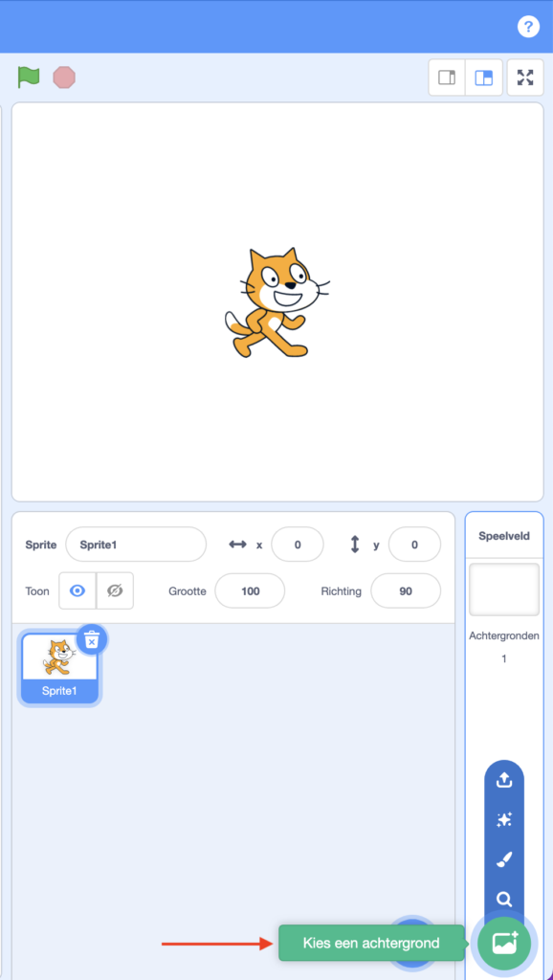The height and width of the screenshot is (980, 553).
Task: Click the Grootte size field
Action: 250,590
